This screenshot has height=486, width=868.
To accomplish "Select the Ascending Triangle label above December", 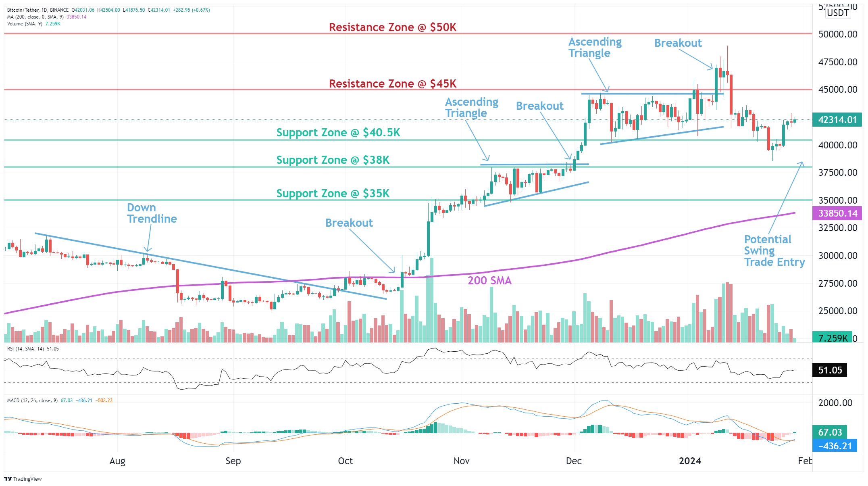I will [595, 47].
